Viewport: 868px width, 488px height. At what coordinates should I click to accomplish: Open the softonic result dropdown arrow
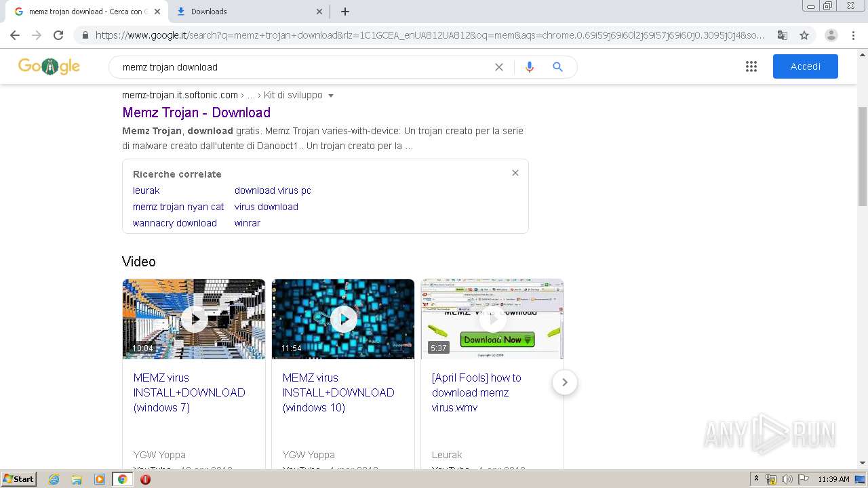point(331,96)
